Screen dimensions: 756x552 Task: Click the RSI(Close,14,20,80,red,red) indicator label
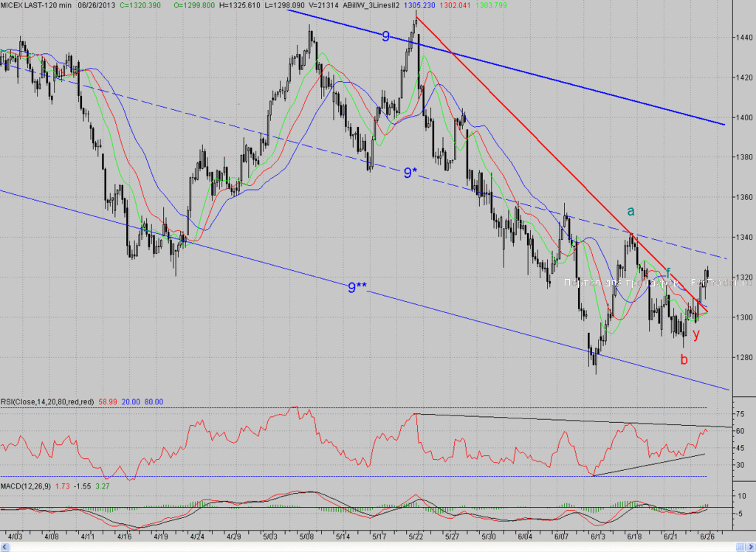(47, 401)
